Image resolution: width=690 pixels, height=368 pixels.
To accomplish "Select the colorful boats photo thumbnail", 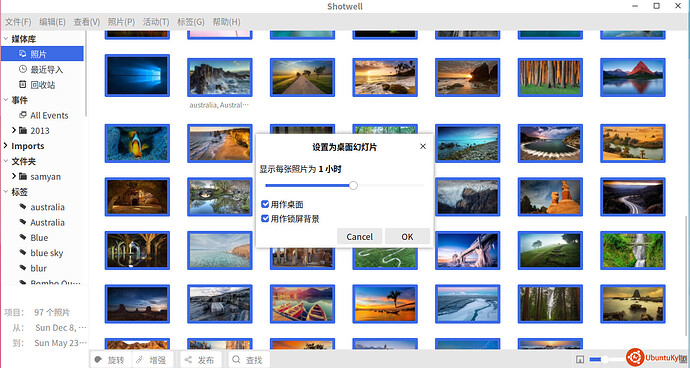I will pos(302,303).
